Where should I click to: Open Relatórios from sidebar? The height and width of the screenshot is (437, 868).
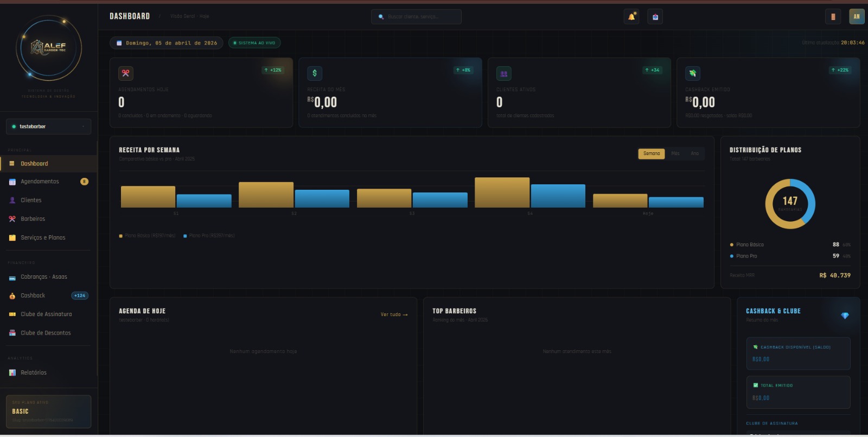(x=34, y=372)
